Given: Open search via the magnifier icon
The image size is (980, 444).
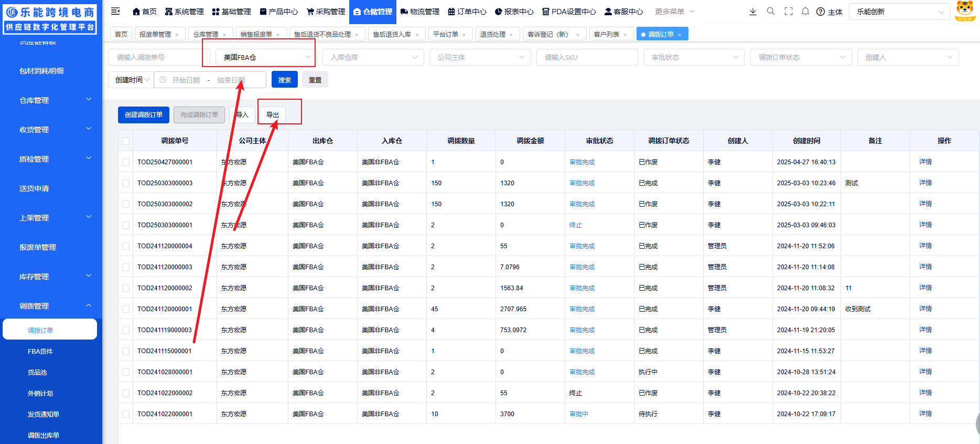Looking at the screenshot, I should [770, 12].
